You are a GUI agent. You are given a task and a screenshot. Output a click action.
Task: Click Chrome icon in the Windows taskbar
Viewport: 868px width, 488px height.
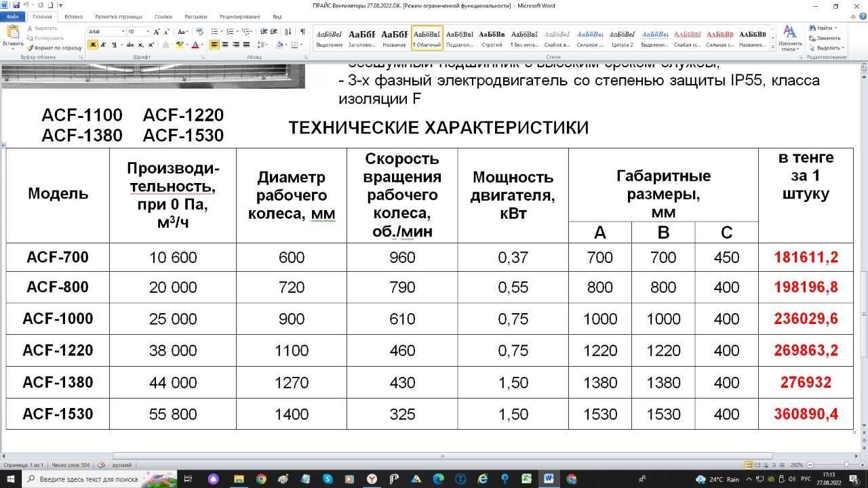click(261, 479)
